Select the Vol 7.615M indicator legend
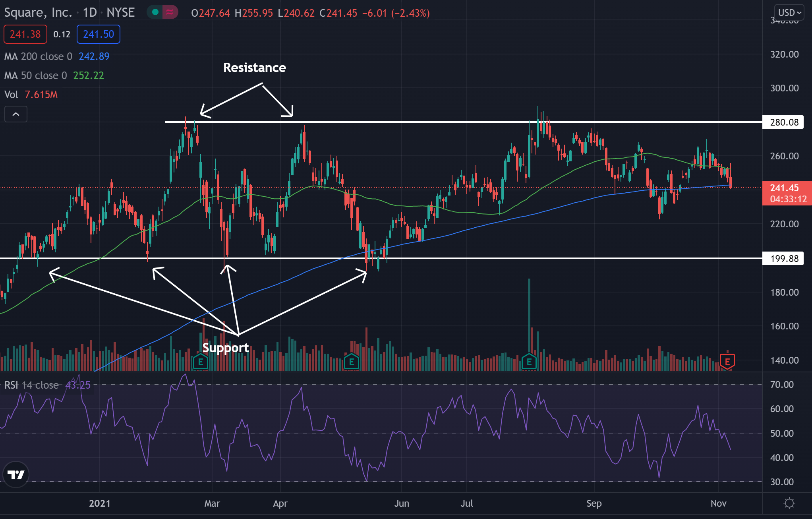812x519 pixels. (x=31, y=95)
